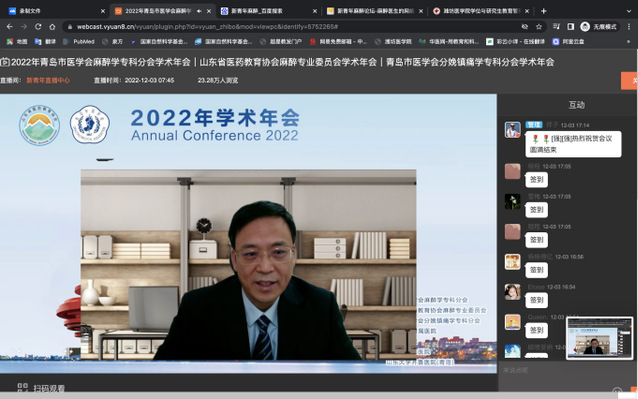
Task: Expand the tab search chevron at top right
Action: pos(629,11)
